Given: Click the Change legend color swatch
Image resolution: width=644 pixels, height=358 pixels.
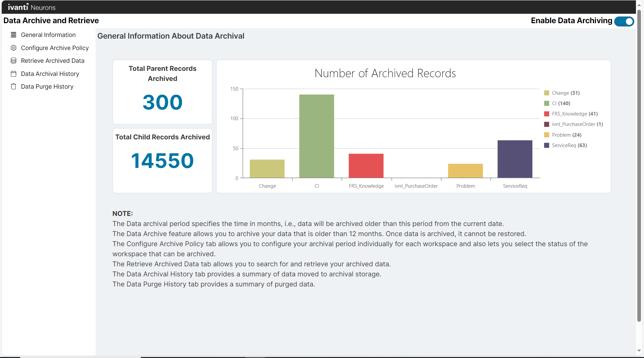Looking at the screenshot, I should tap(546, 93).
